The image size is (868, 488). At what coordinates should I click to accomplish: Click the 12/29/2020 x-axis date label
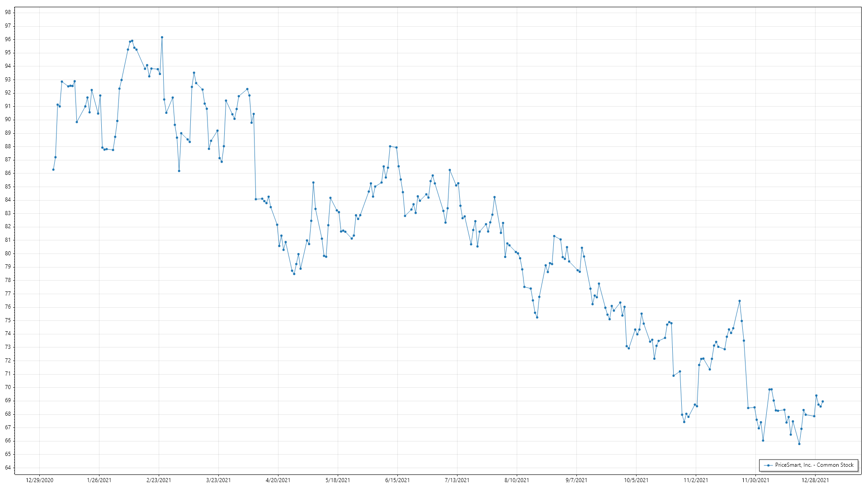pyautogui.click(x=39, y=480)
